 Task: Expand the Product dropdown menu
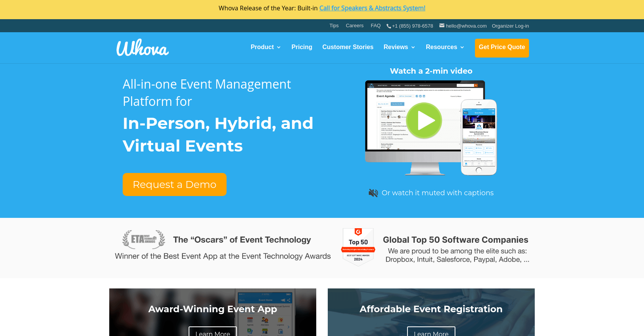[x=266, y=47]
